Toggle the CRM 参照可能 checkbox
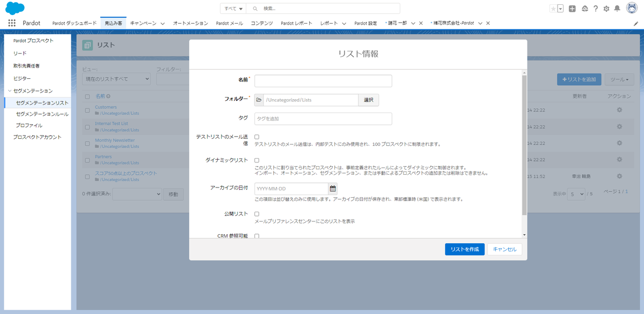This screenshot has width=644, height=314. pos(257,236)
